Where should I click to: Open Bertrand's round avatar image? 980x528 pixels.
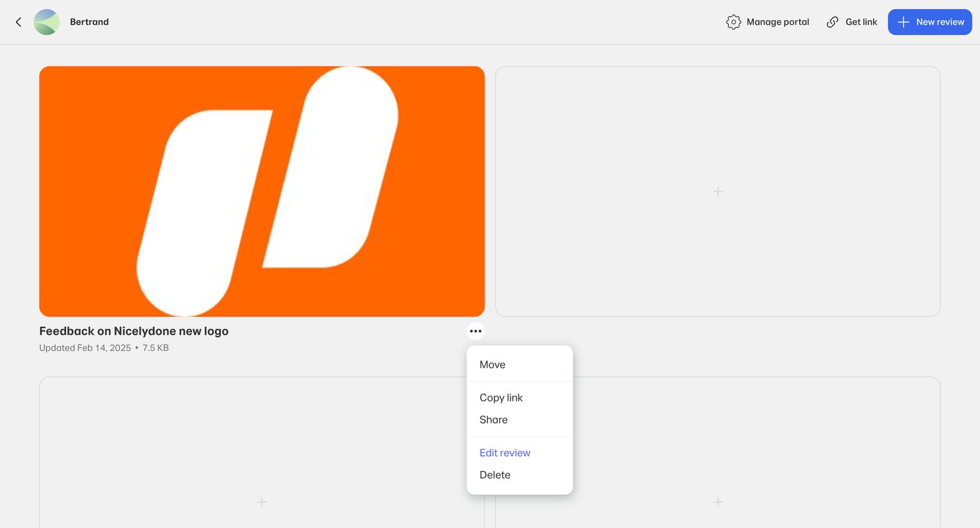[x=47, y=22]
